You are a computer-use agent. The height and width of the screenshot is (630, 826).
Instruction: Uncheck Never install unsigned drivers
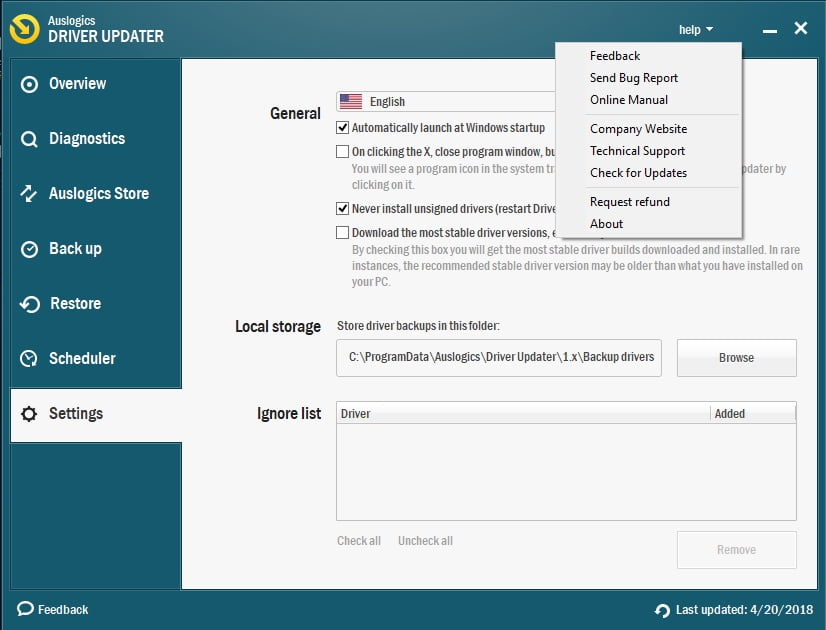click(x=342, y=209)
